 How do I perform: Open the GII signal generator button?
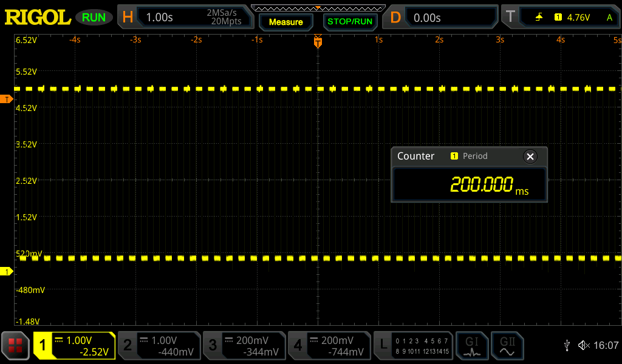click(x=507, y=346)
